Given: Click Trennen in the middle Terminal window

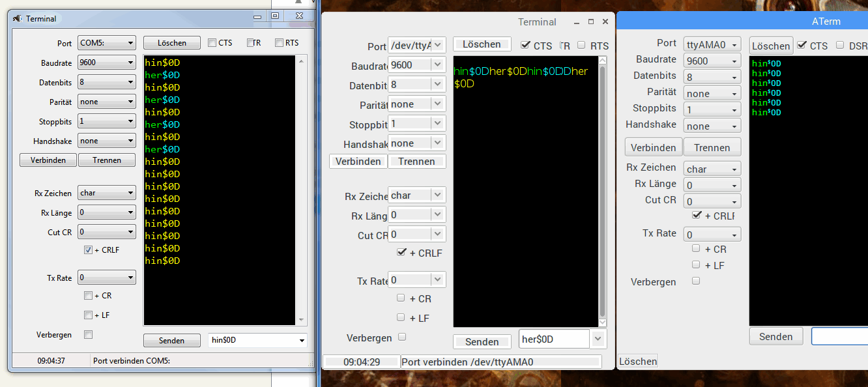Looking at the screenshot, I should coord(416,162).
